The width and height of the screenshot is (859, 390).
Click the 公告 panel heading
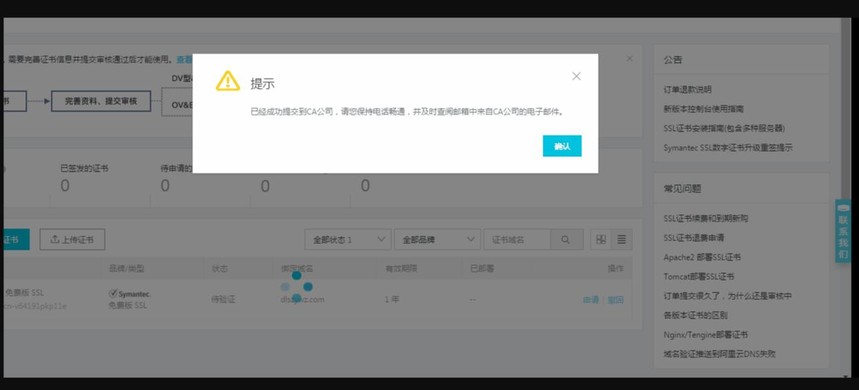673,60
